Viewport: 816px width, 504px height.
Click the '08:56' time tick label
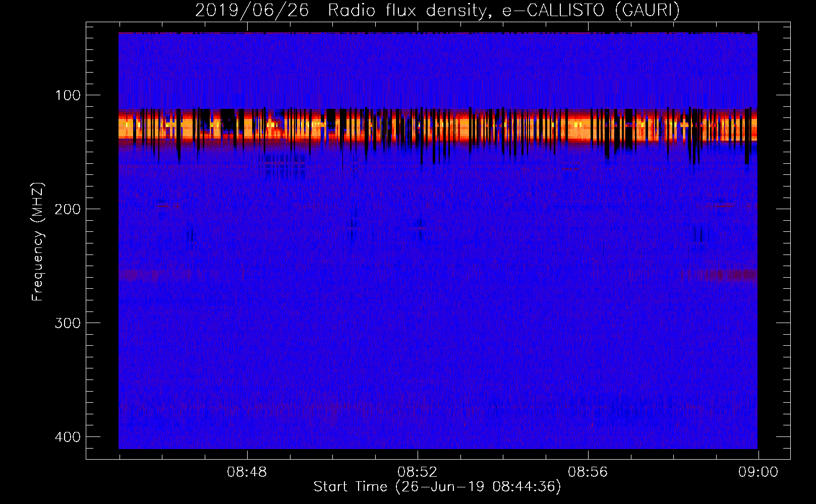click(588, 472)
